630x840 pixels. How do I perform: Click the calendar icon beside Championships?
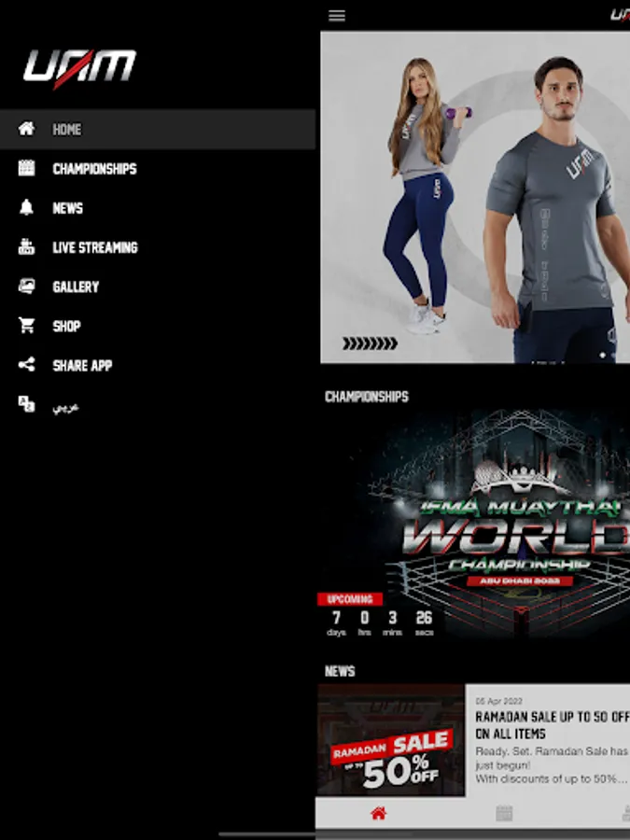(x=26, y=168)
